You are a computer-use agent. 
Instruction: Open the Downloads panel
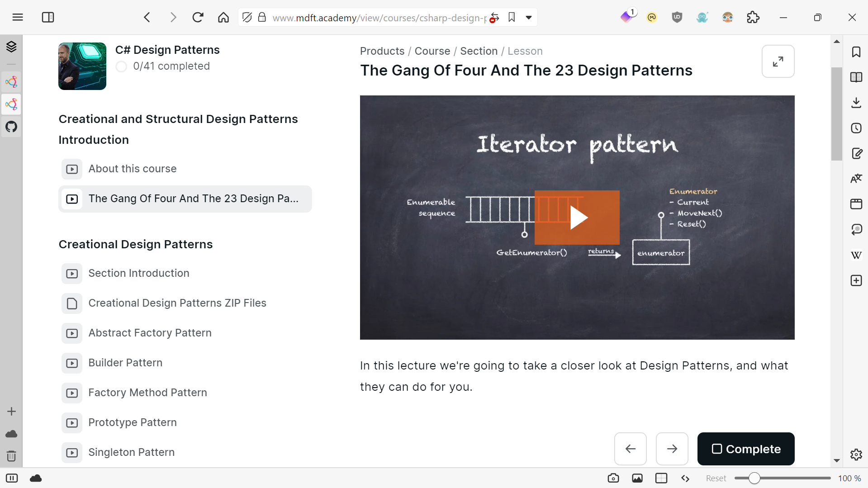[x=856, y=103]
